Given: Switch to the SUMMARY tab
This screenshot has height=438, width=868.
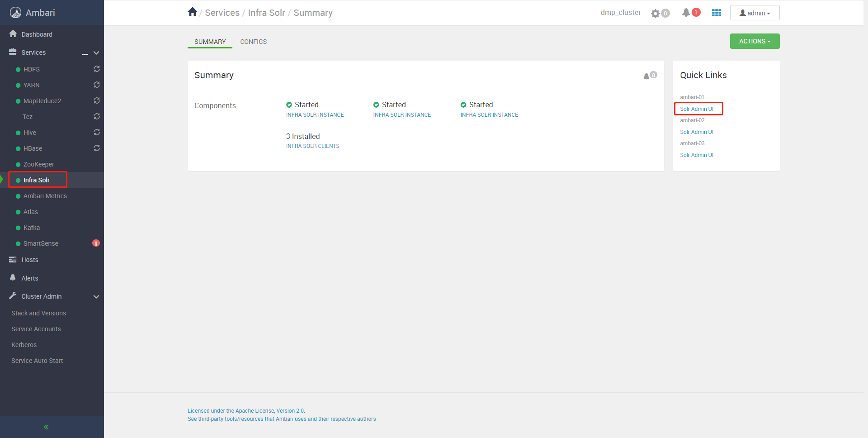Looking at the screenshot, I should point(210,42).
